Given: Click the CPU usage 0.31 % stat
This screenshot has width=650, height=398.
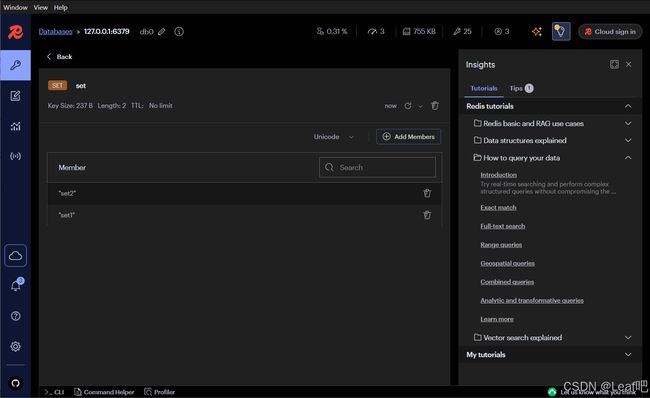Looking at the screenshot, I should tap(332, 32).
